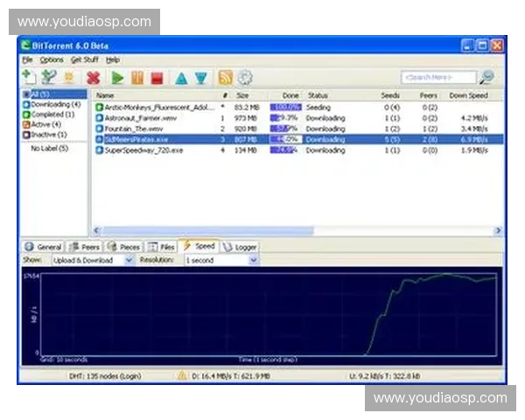Click the Arctic-Monkeys seeding status icon

(x=99, y=108)
